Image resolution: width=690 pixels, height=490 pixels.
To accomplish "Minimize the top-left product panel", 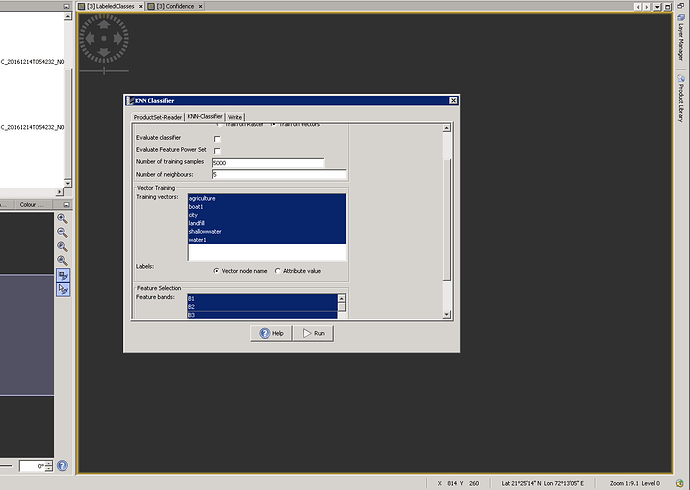I will click(x=66, y=6).
